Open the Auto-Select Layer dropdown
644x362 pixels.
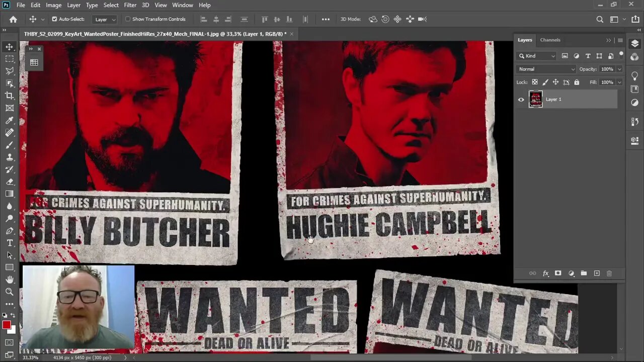point(106,19)
